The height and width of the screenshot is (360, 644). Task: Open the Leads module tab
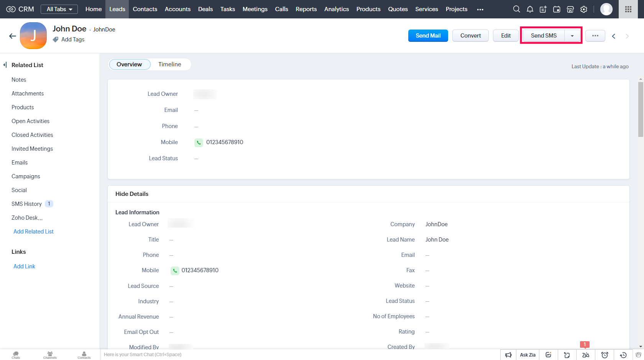pos(117,9)
